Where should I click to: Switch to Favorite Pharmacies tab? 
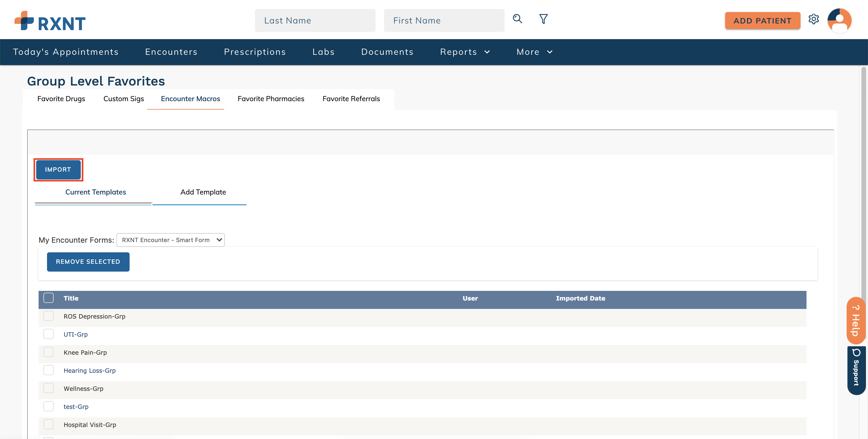271,99
